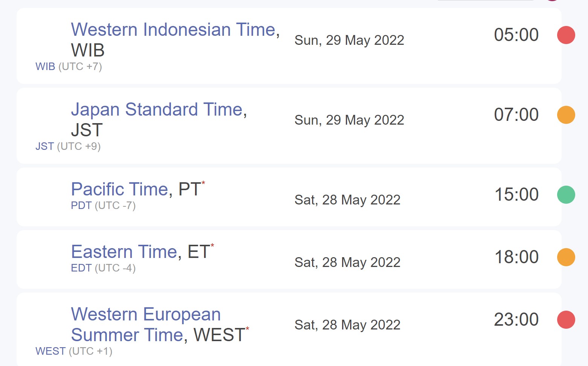The image size is (588, 366).
Task: Click the orange status dot beside 07:00
Action: point(566,115)
